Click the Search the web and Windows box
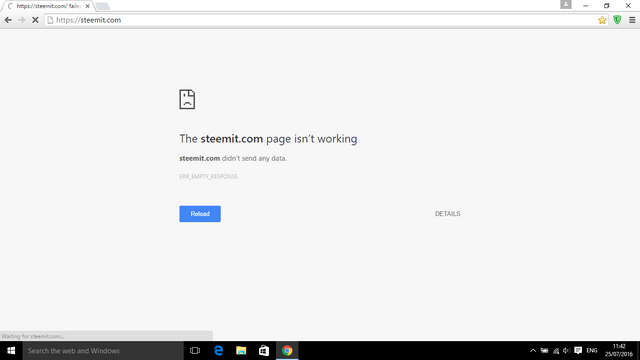The width and height of the screenshot is (640, 360). pyautogui.click(x=103, y=351)
